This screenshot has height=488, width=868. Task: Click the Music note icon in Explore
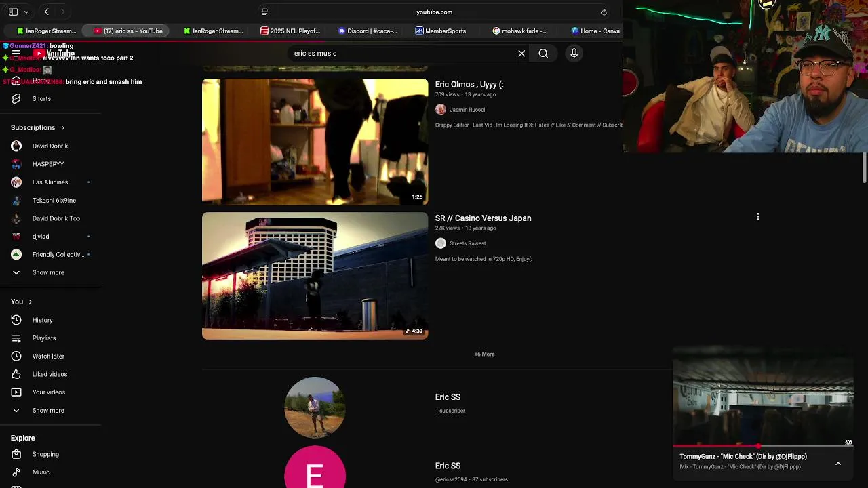click(x=16, y=472)
